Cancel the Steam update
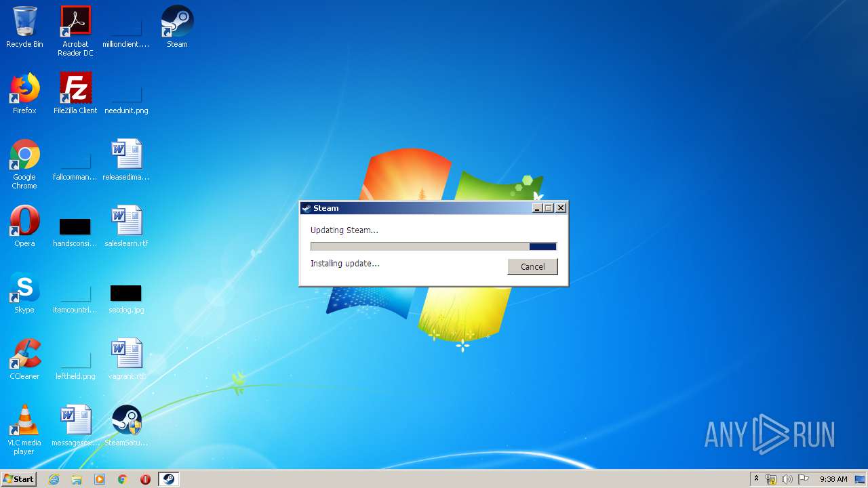Image resolution: width=868 pixels, height=488 pixels. click(x=532, y=266)
